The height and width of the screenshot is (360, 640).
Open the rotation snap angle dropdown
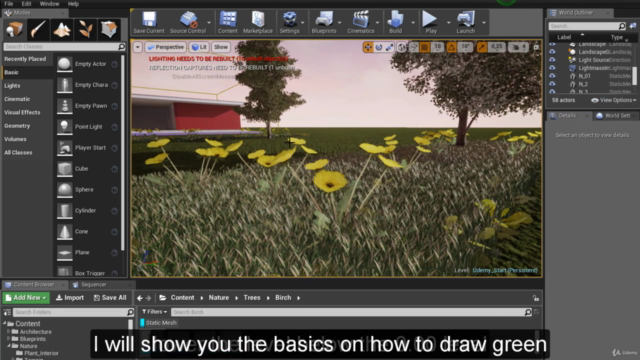tap(465, 47)
